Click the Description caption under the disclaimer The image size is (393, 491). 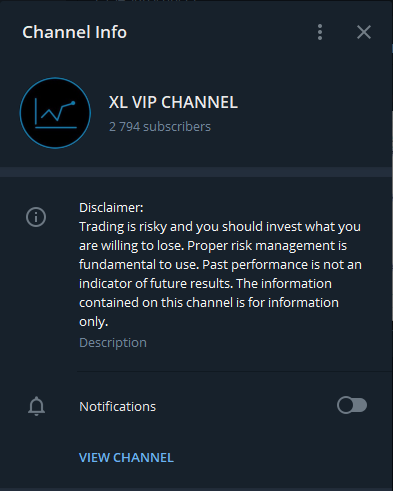(113, 343)
